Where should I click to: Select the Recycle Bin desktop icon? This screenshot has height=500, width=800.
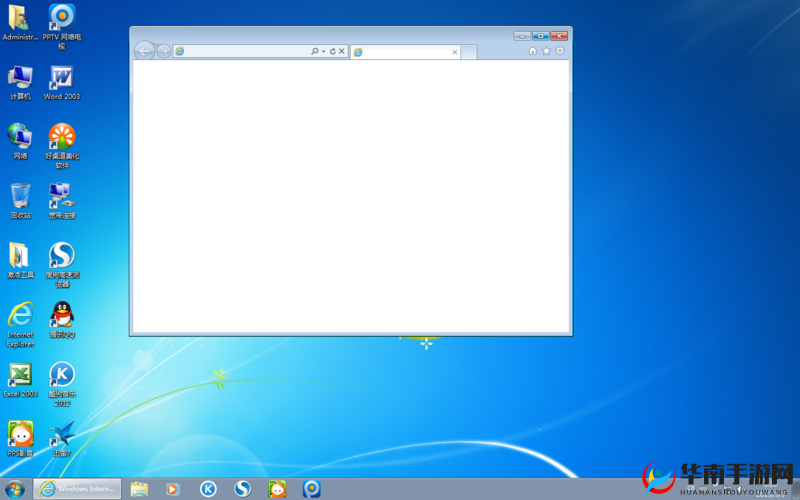coord(20,196)
